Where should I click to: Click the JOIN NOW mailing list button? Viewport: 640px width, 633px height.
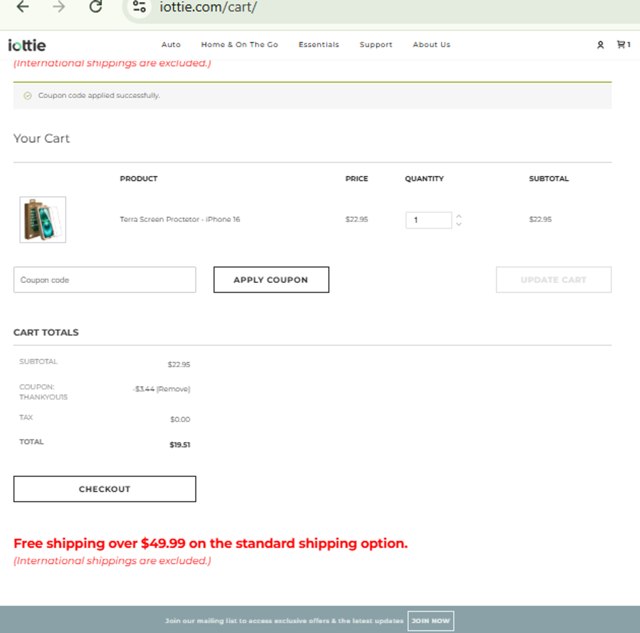coord(431,621)
